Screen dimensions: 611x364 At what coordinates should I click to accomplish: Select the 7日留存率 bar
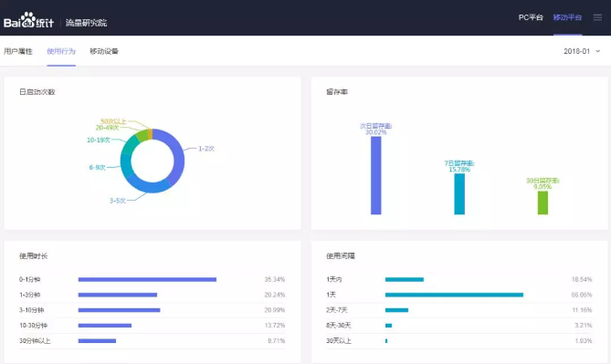(459, 194)
